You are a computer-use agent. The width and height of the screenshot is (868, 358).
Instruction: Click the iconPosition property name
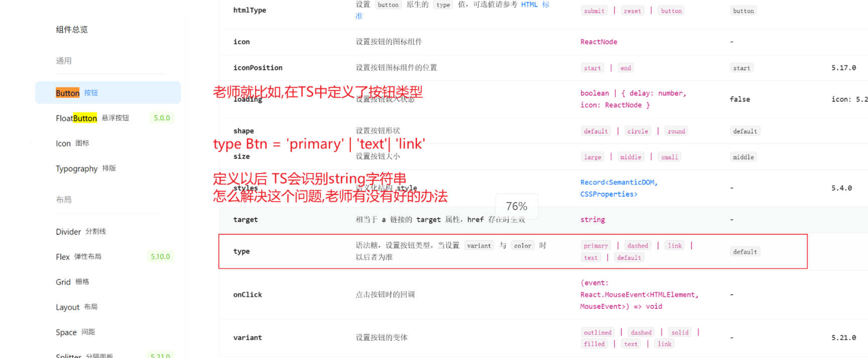click(x=258, y=68)
